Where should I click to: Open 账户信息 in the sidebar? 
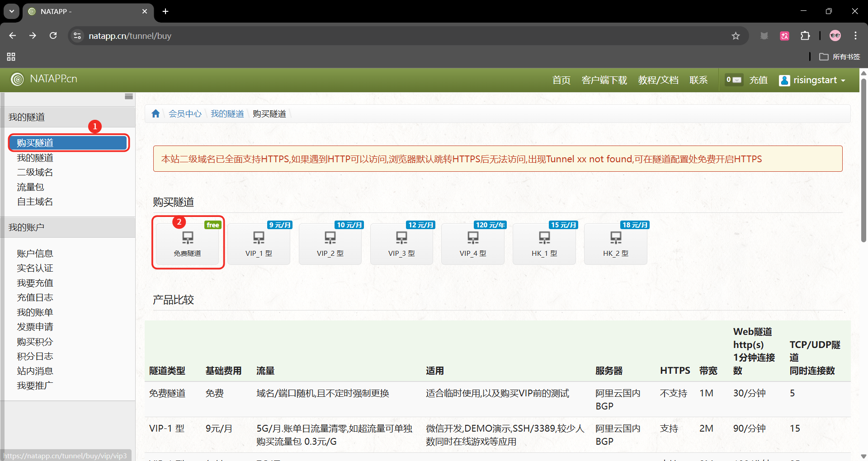click(35, 254)
